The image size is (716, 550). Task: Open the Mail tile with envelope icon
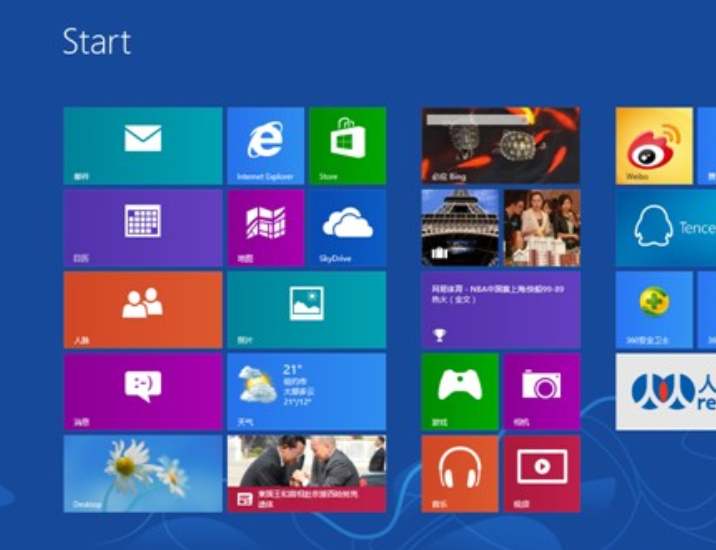pos(143,146)
